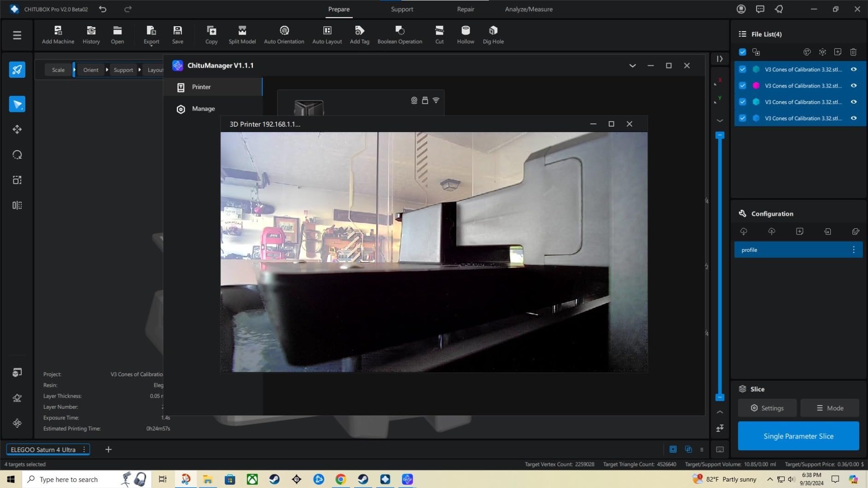Click the Copy tool icon
The width and height of the screenshot is (868, 488).
(x=211, y=35)
